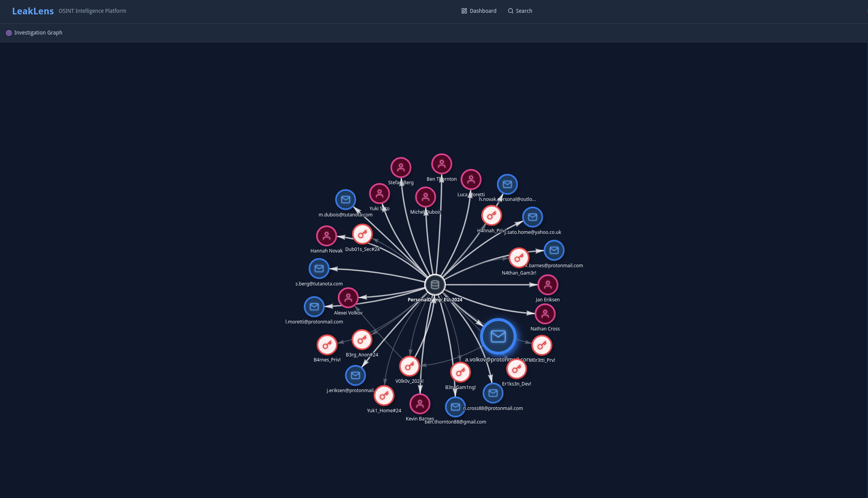Select the k.barnes@protonmail.com email node
This screenshot has width=868, height=498.
[554, 251]
